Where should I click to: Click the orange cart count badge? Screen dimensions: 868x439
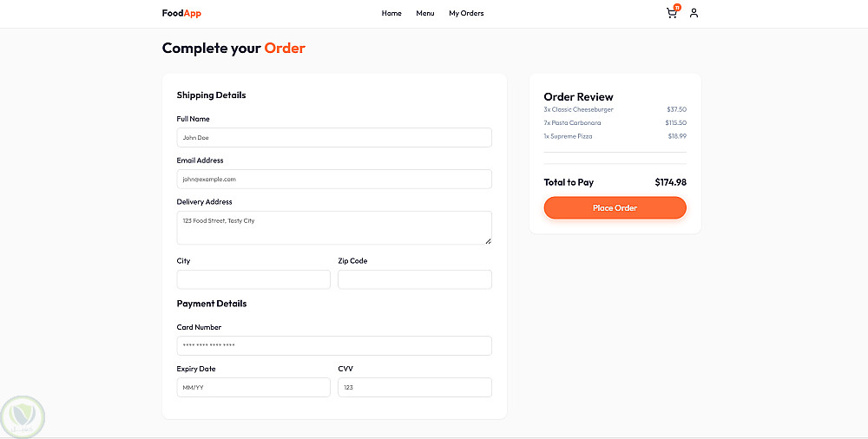tap(677, 8)
